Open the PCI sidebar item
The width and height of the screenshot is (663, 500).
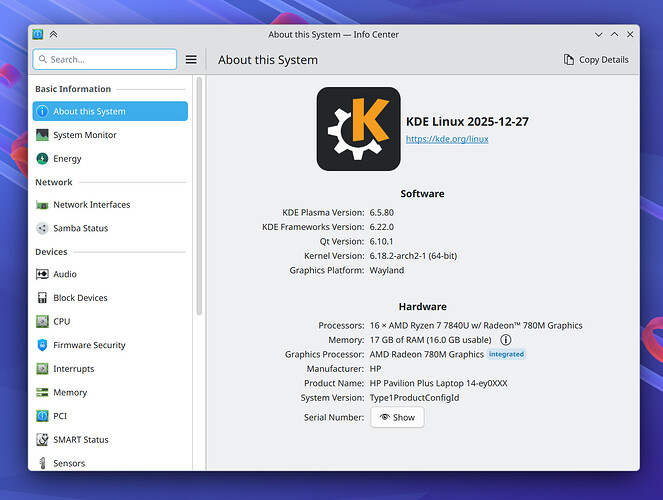pyautogui.click(x=60, y=416)
